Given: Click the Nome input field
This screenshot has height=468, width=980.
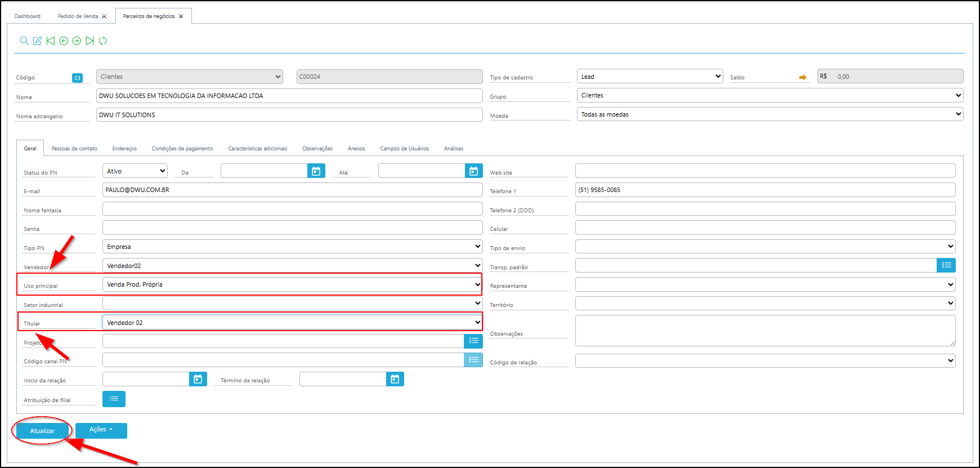Looking at the screenshot, I should (x=289, y=96).
